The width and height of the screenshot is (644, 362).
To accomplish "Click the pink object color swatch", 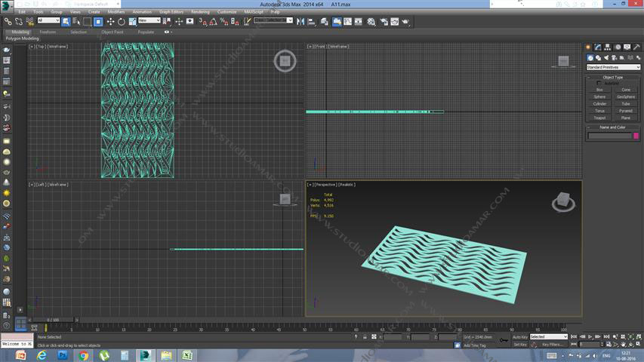I will (636, 136).
